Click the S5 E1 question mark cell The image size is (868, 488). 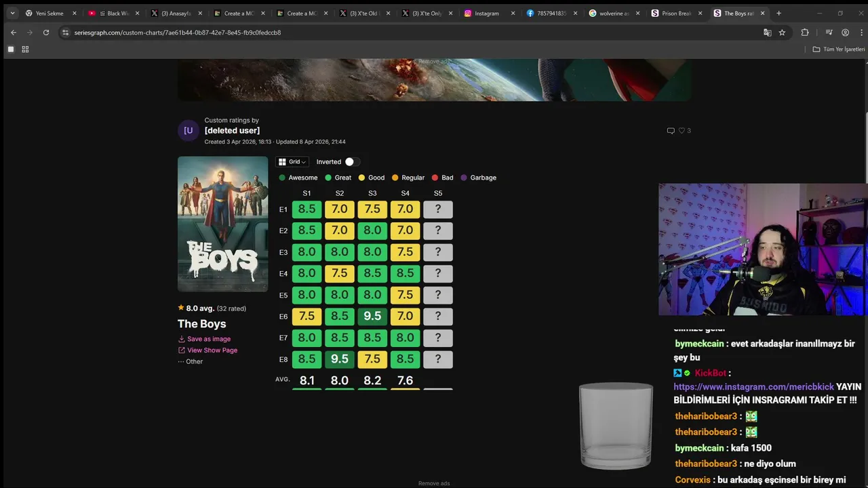[x=438, y=209]
